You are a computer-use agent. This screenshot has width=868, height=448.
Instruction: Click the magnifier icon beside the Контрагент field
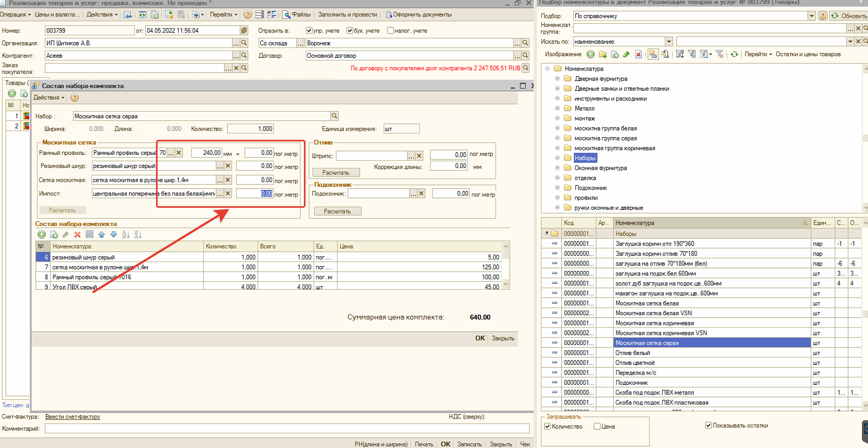coord(244,56)
